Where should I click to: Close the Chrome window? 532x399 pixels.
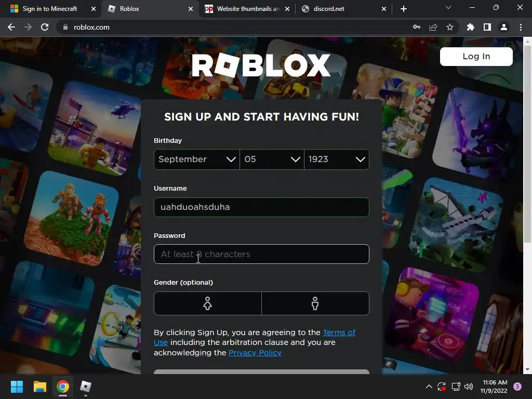[x=520, y=7]
